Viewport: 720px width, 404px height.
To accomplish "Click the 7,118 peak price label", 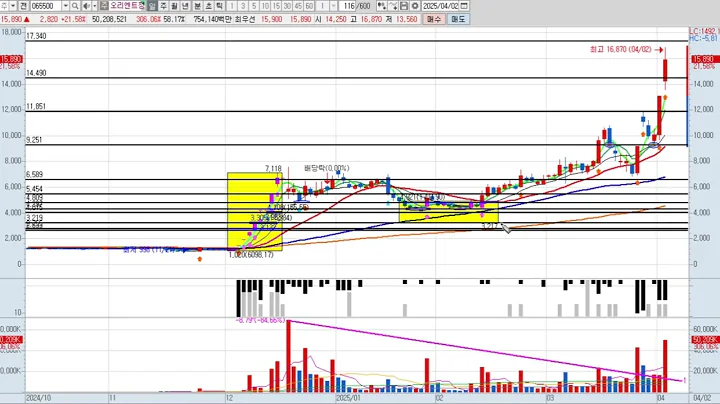I will [x=273, y=168].
